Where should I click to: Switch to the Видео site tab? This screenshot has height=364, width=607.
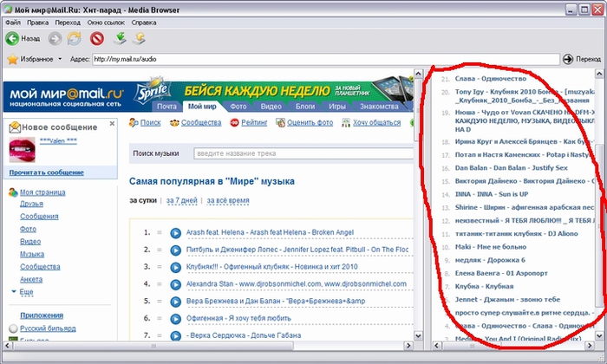tap(271, 107)
